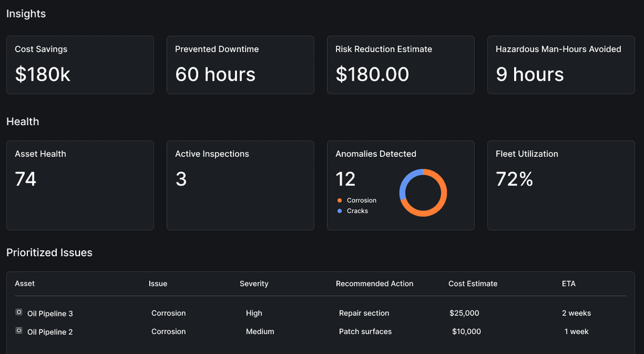The width and height of the screenshot is (644, 354).
Task: Open the Cost Savings card
Action: click(80, 64)
